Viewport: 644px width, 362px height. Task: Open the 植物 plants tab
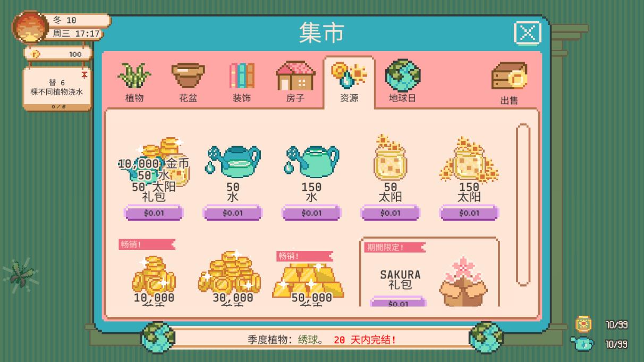tap(134, 82)
